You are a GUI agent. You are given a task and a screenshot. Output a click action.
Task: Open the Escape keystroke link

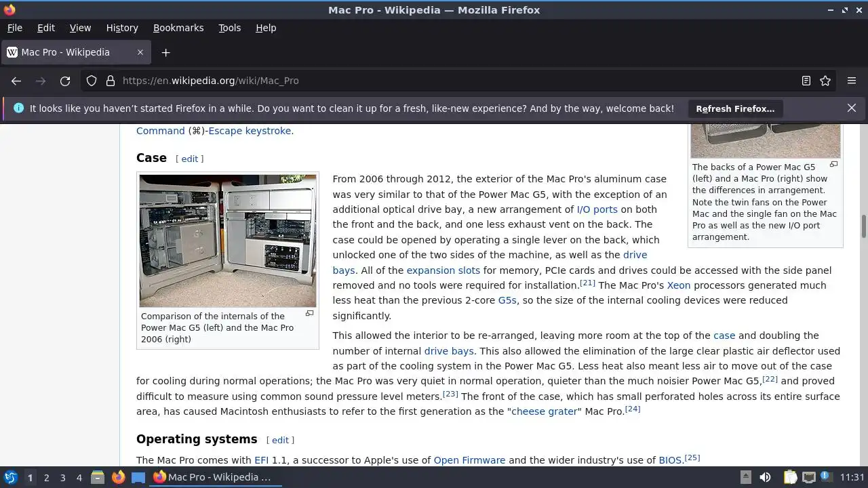point(250,131)
